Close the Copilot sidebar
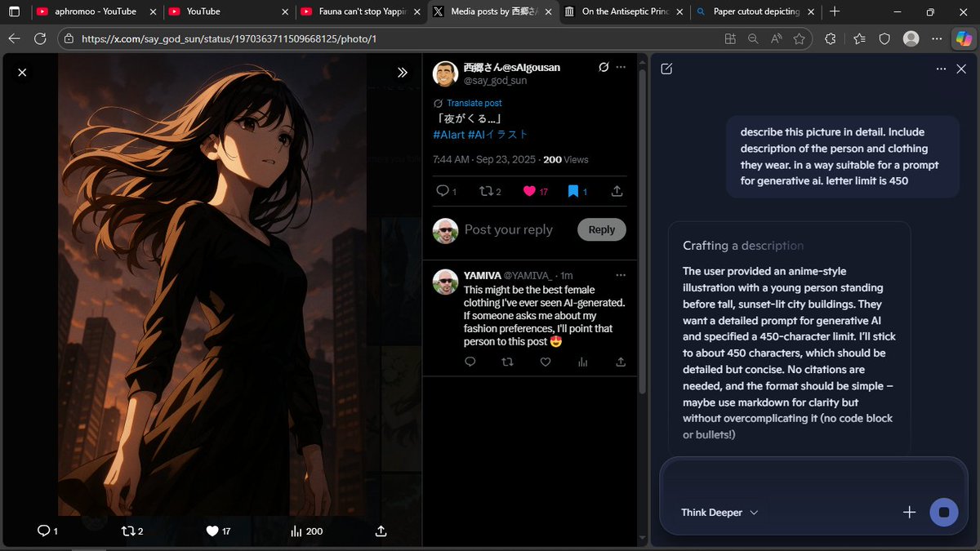Screen dimensions: 980x551 click(961, 69)
